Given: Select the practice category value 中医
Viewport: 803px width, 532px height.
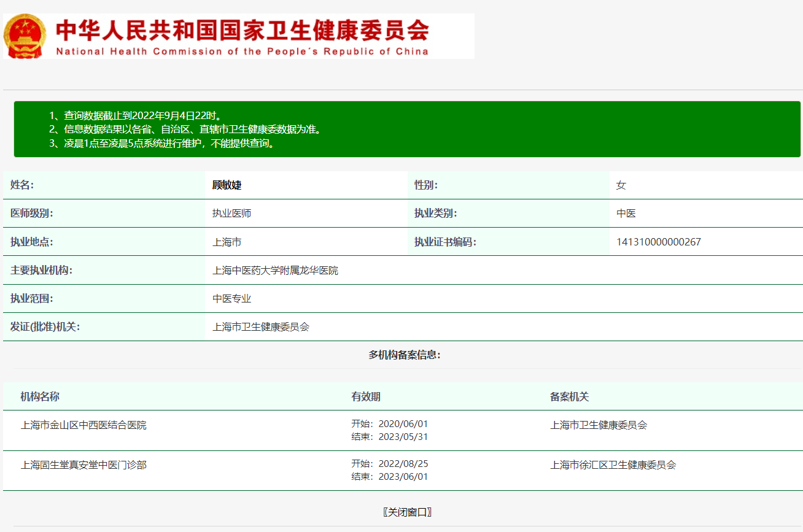Looking at the screenshot, I should [x=626, y=214].
